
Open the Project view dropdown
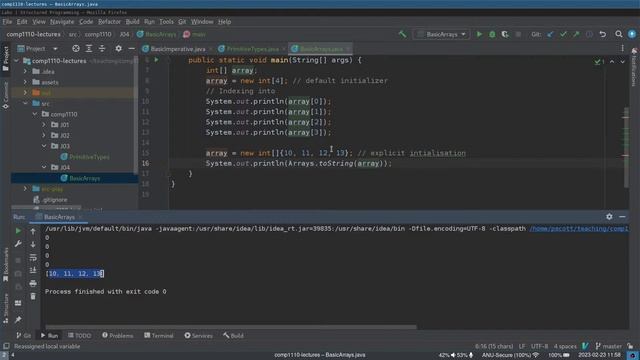click(x=38, y=49)
